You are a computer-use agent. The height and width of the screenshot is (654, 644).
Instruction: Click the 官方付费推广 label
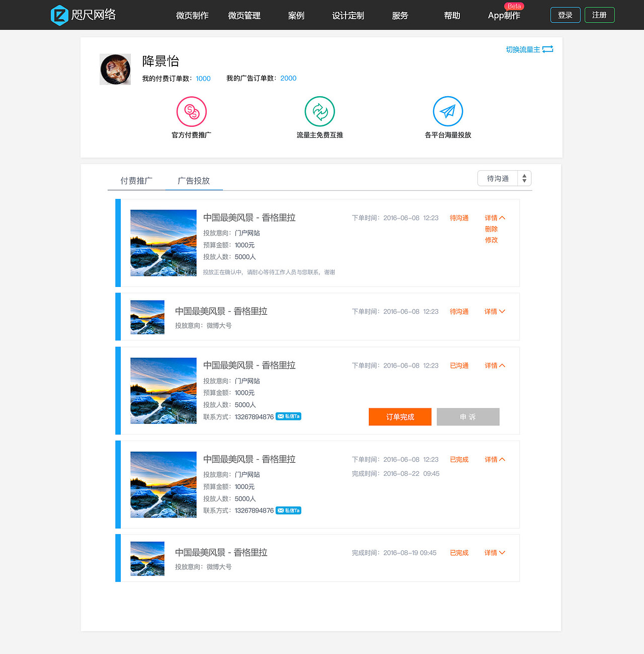(x=192, y=135)
